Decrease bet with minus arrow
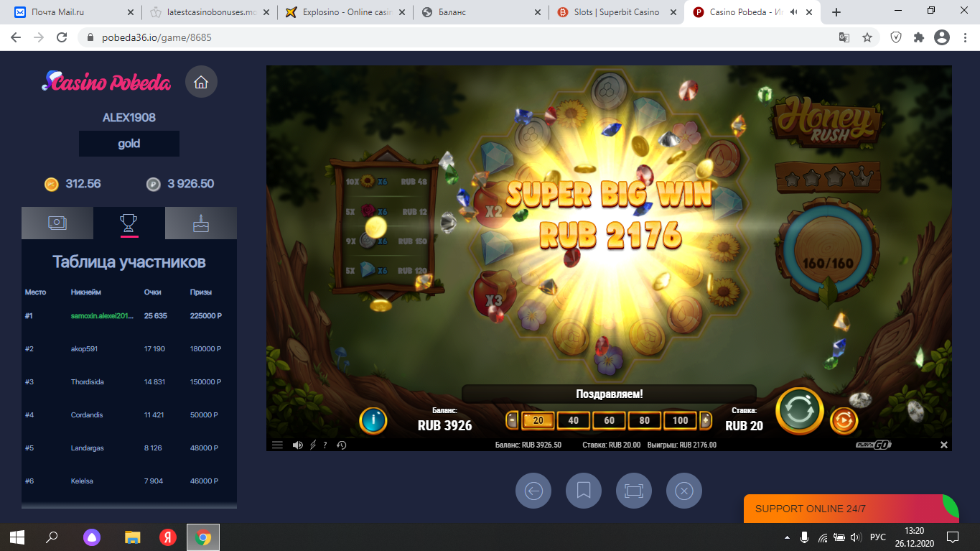 pos(512,420)
